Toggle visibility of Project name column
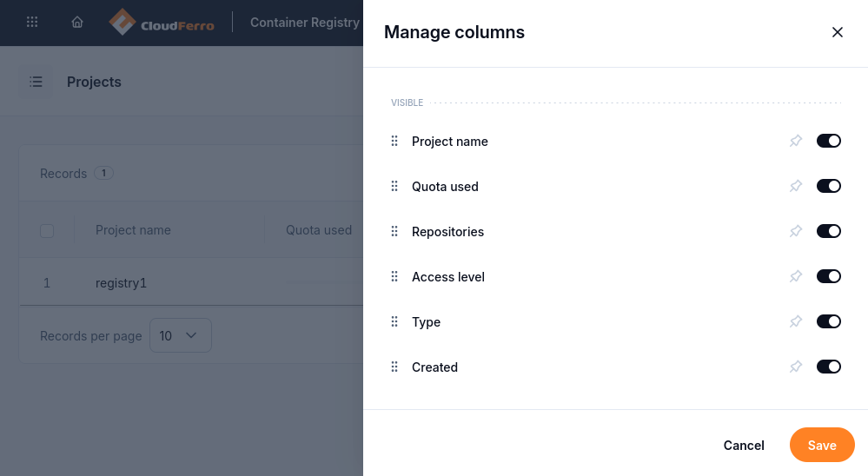 829,141
